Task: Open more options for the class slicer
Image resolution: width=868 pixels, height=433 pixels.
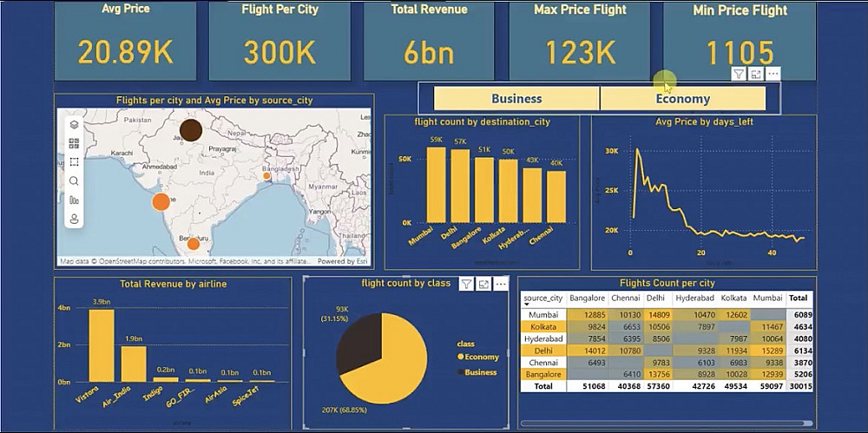Action: 773,75
